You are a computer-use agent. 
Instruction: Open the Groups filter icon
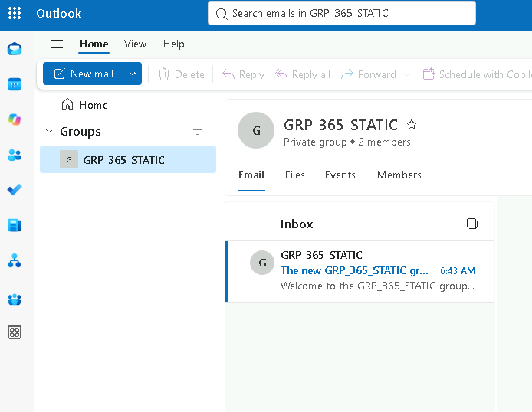[198, 132]
